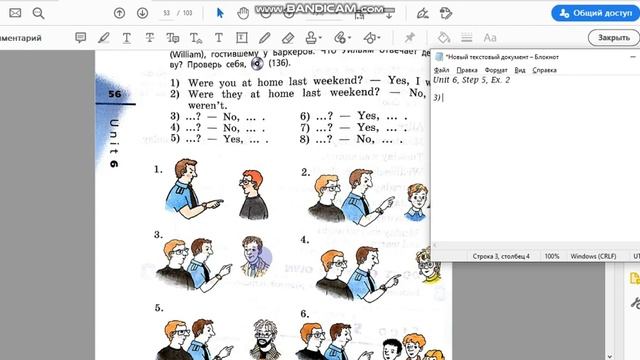The image size is (640, 360).
Task: Click the Общий доступ share button
Action: tap(595, 13)
